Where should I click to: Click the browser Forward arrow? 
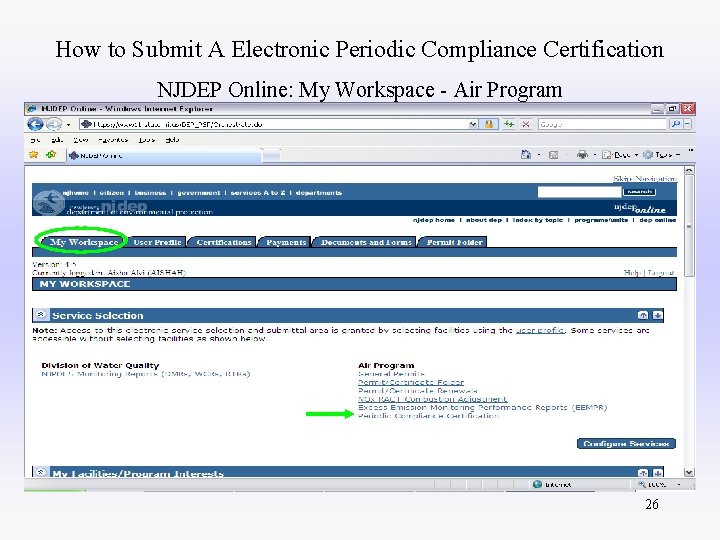(54, 124)
